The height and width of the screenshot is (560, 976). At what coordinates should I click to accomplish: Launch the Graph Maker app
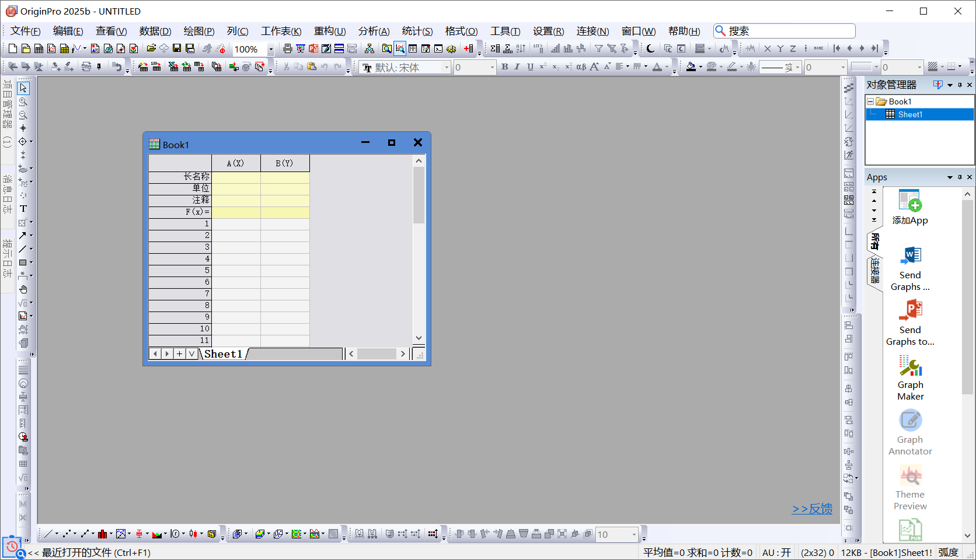910,379
